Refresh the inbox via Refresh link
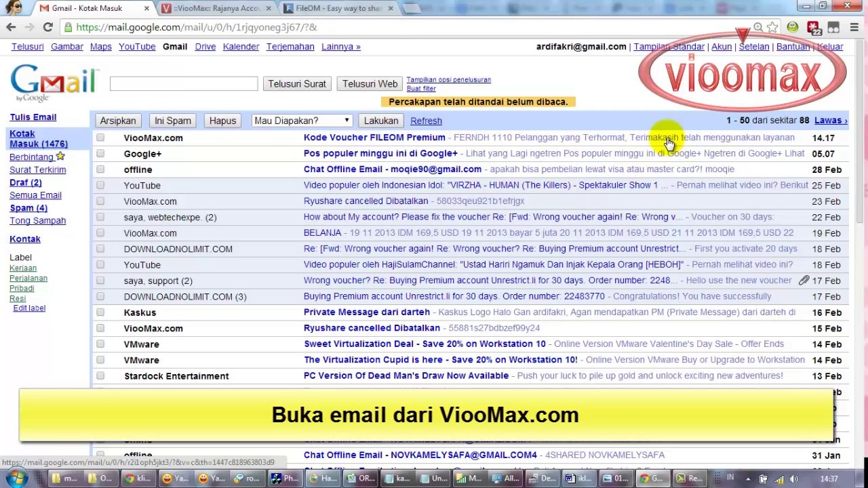 pyautogui.click(x=426, y=121)
